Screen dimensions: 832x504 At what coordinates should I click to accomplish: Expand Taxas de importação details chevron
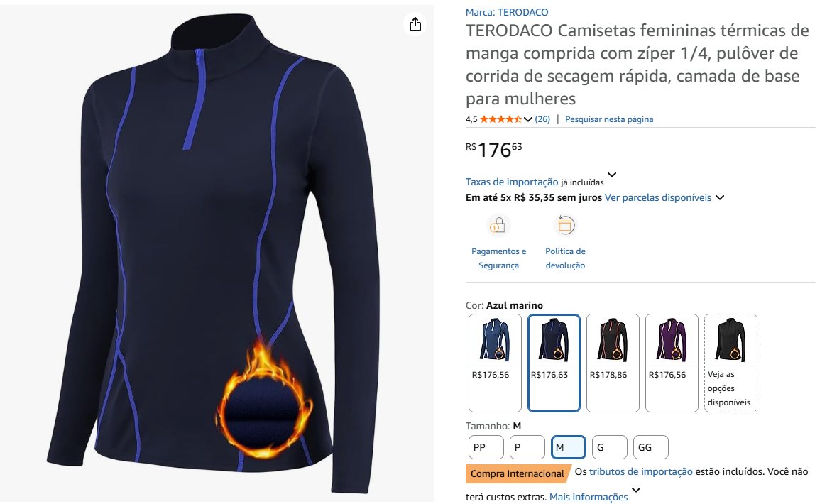612,175
